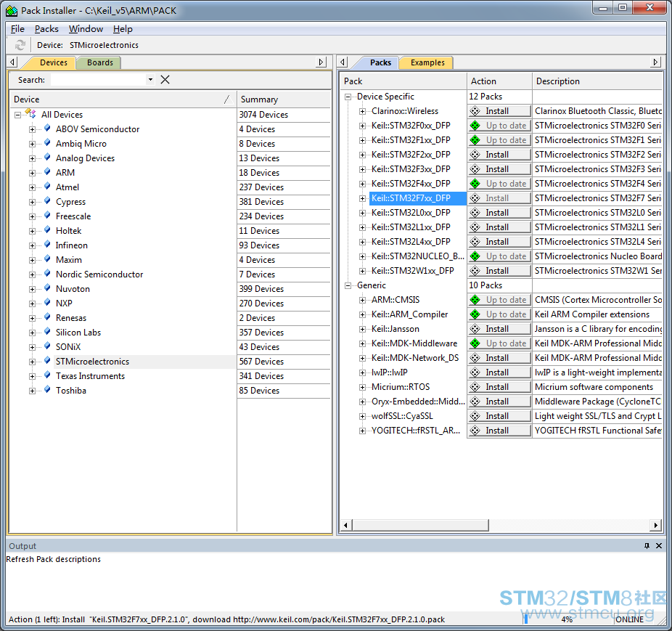Click the green up-to-date icon for ARM::CMSIS
Viewport: 672px width, 631px height.
pos(475,300)
